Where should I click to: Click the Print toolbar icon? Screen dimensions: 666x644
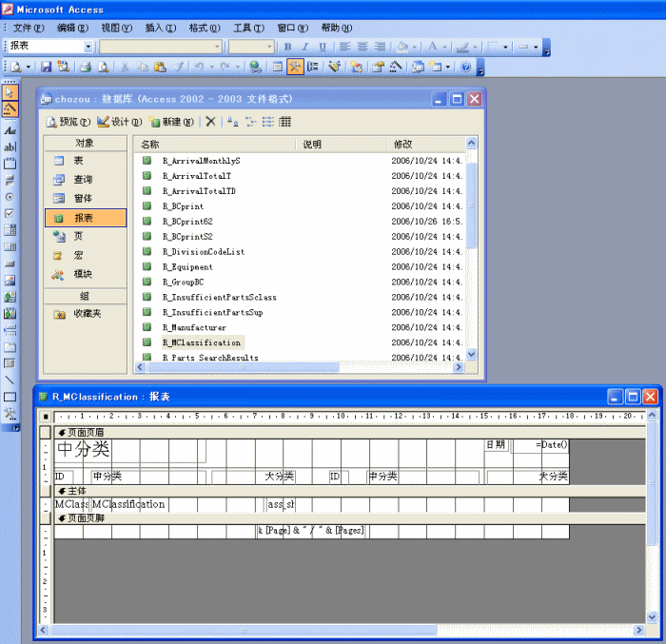[x=86, y=67]
